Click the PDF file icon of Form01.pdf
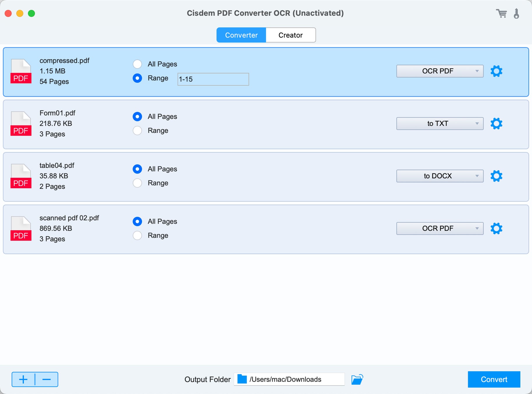This screenshot has height=394, width=532. pos(21,124)
